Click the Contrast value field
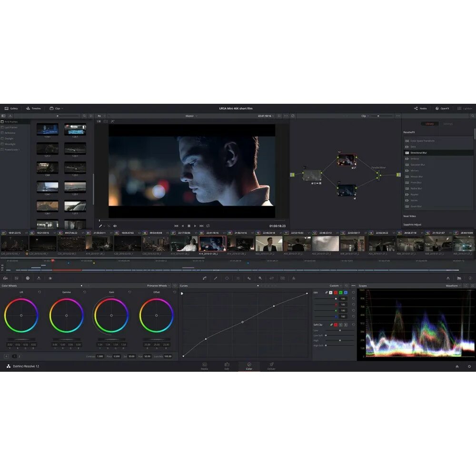Viewport: 476px width, 476px height. 100,356
